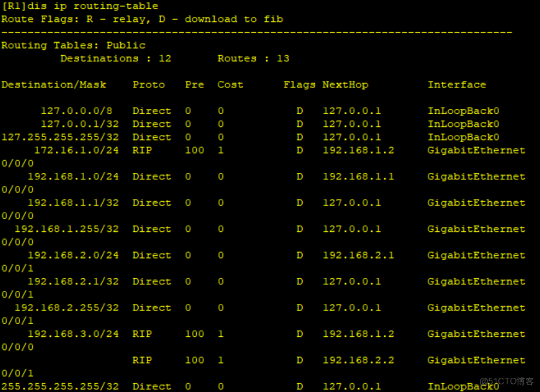Click the 'Cost' column header

click(231, 85)
